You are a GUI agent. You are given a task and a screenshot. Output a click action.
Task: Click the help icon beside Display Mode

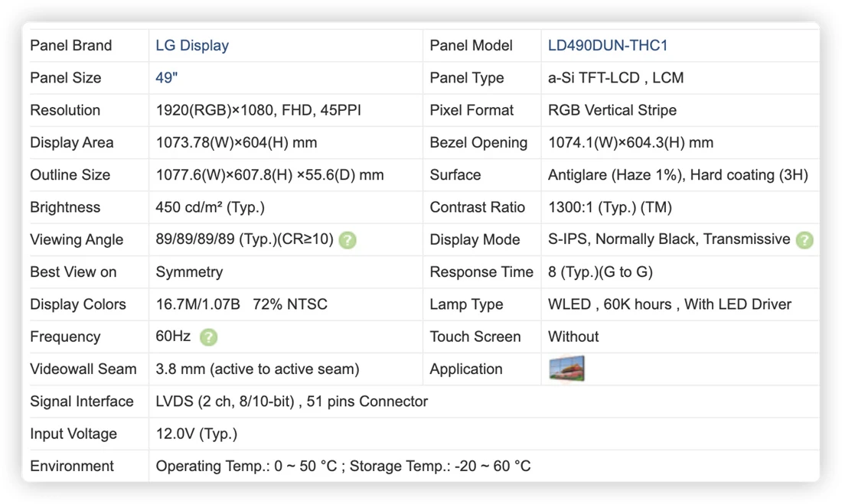pos(804,240)
